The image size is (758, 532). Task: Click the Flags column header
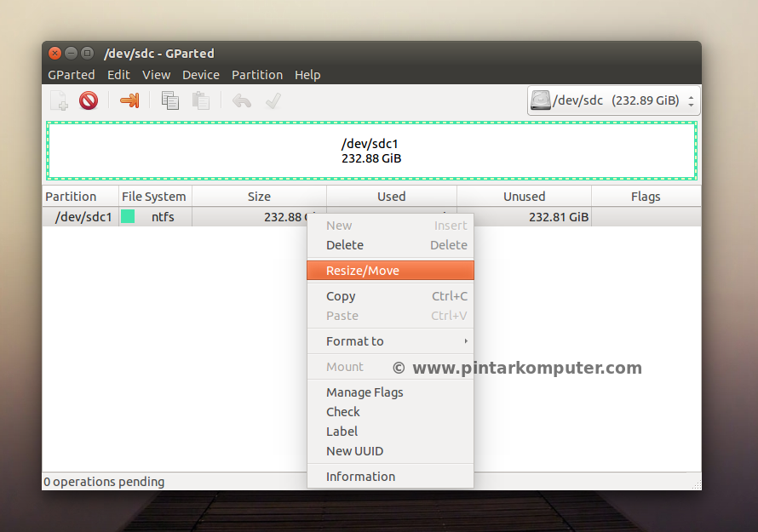pyautogui.click(x=646, y=196)
